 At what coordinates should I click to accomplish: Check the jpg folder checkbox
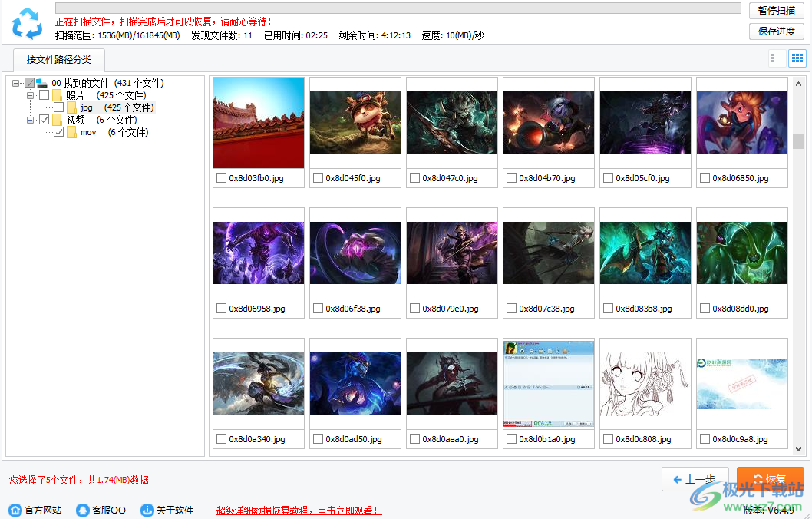pos(58,107)
